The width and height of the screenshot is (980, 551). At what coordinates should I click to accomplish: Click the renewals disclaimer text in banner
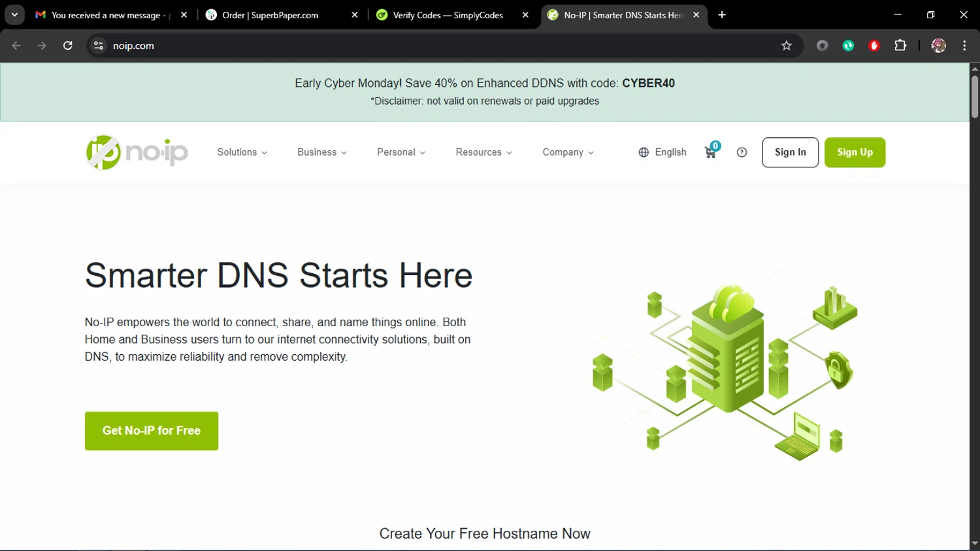(485, 101)
